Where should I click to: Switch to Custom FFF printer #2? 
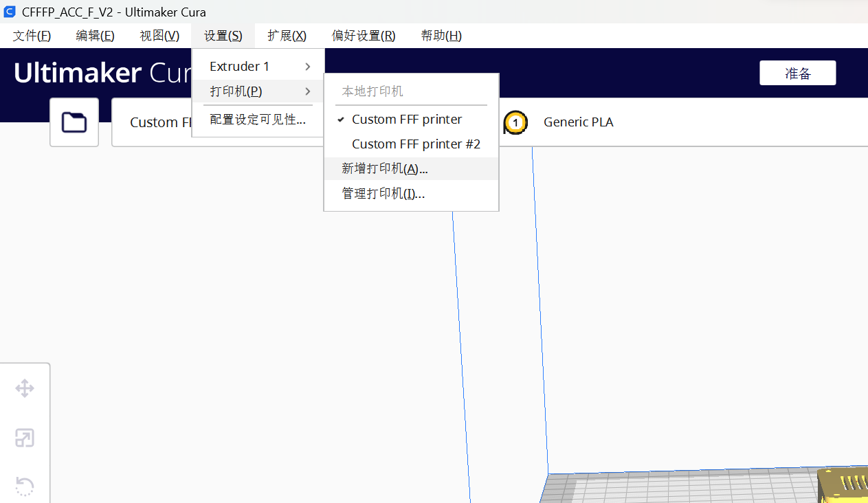click(415, 144)
